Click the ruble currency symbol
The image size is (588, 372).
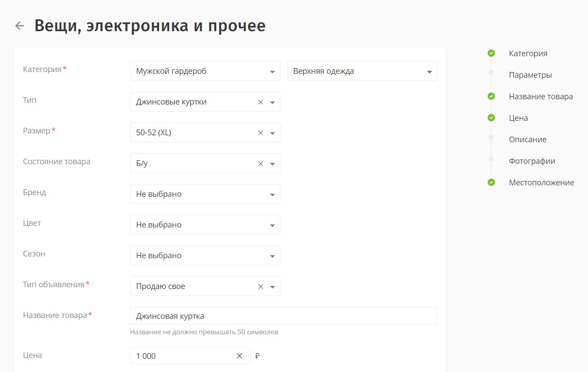pyautogui.click(x=257, y=356)
